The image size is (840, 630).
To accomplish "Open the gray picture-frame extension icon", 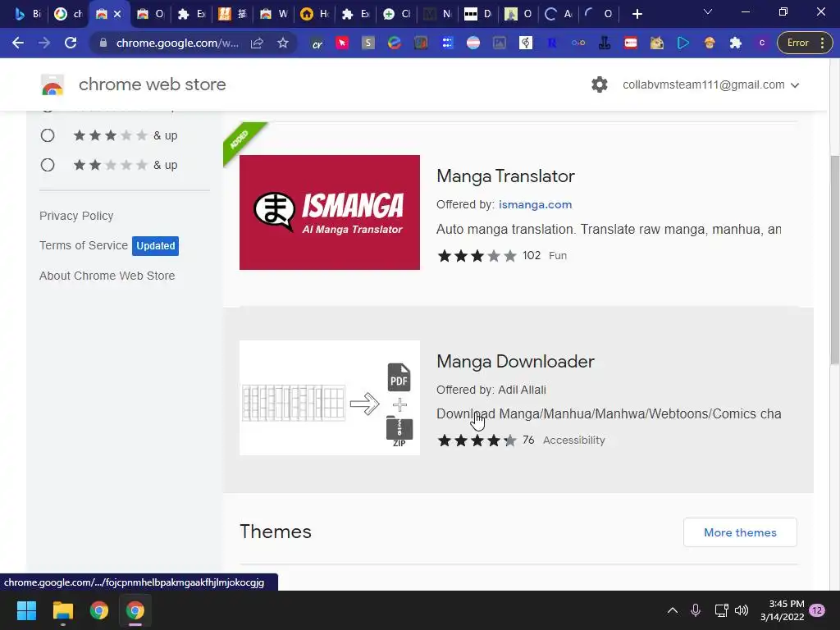I will 500,43.
